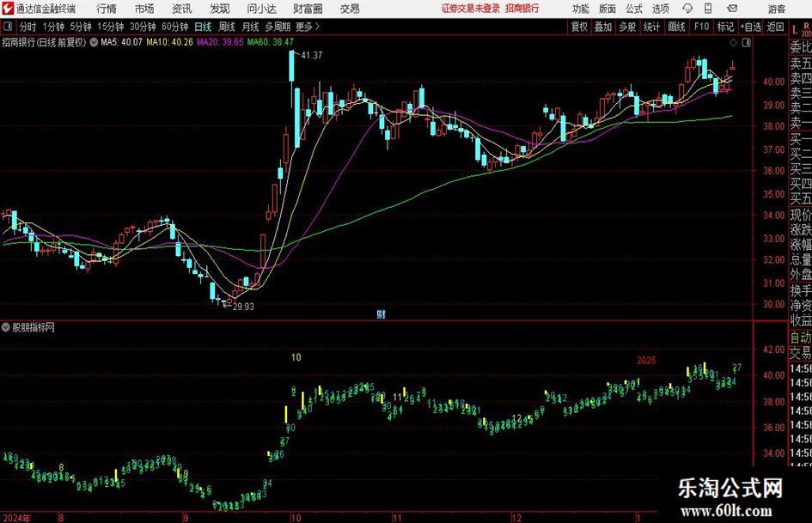Click the 2024年 label on time axis
812x523 pixels.
pyautogui.click(x=16, y=518)
